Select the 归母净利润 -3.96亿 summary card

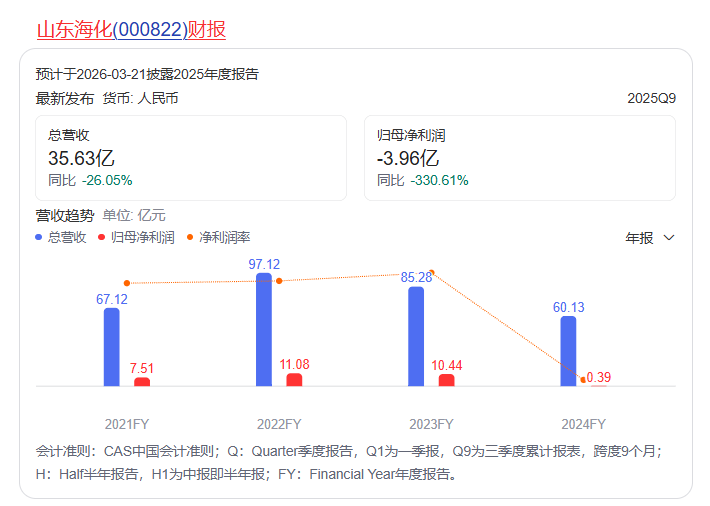coord(519,158)
